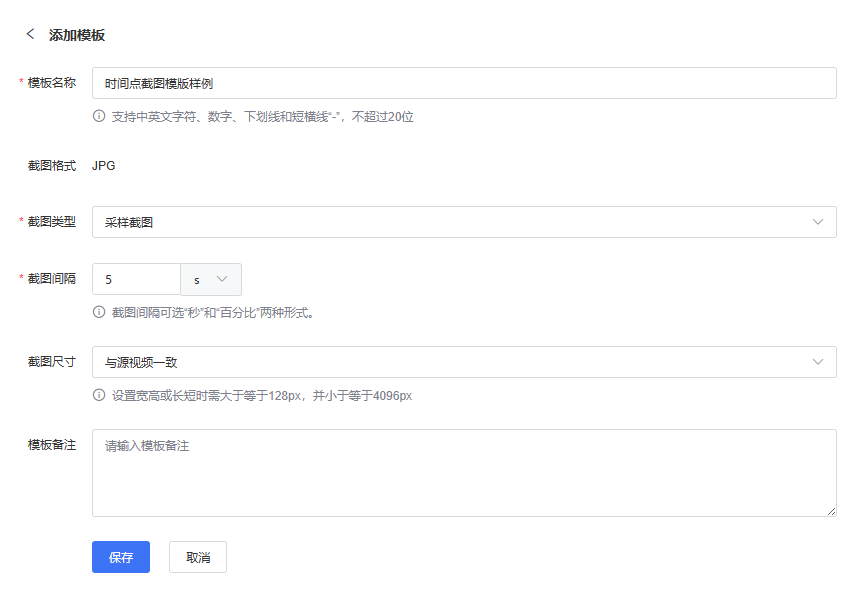Click the 截图间隔 number field containing 5
Image resolution: width=862 pixels, height=604 pixels.
136,279
